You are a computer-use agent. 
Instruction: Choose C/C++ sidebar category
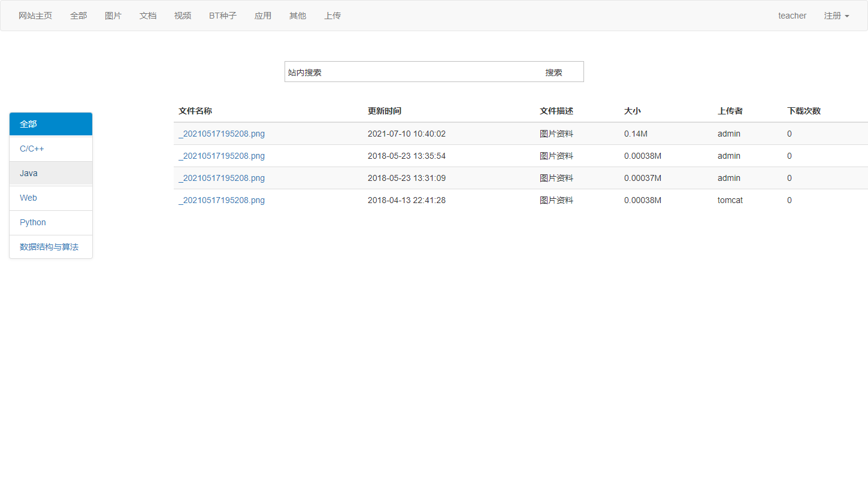pos(51,149)
